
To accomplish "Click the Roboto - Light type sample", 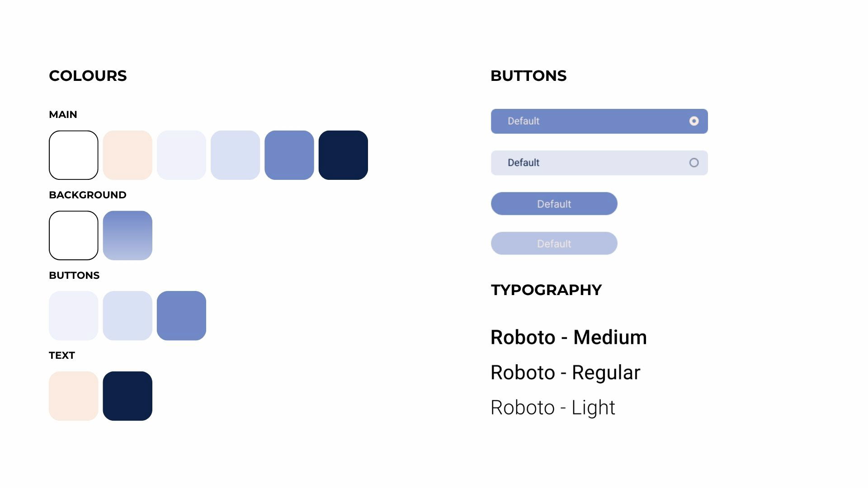I will [x=552, y=408].
